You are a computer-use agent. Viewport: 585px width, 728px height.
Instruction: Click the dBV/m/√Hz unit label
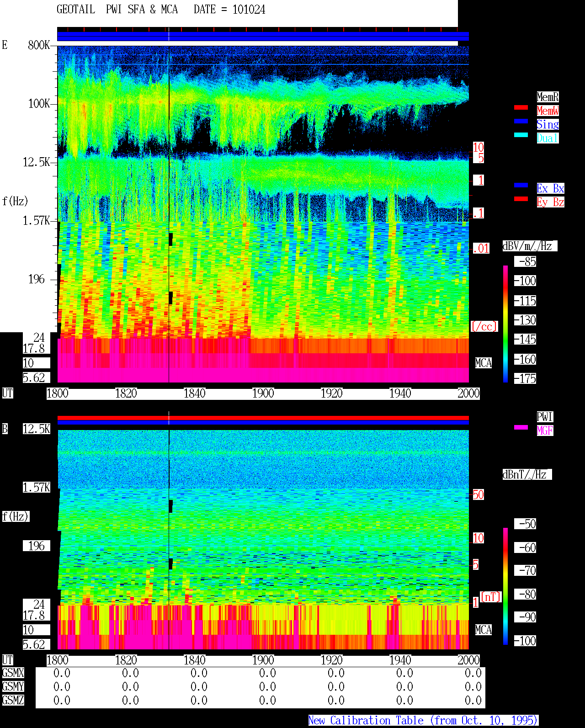coord(530,246)
